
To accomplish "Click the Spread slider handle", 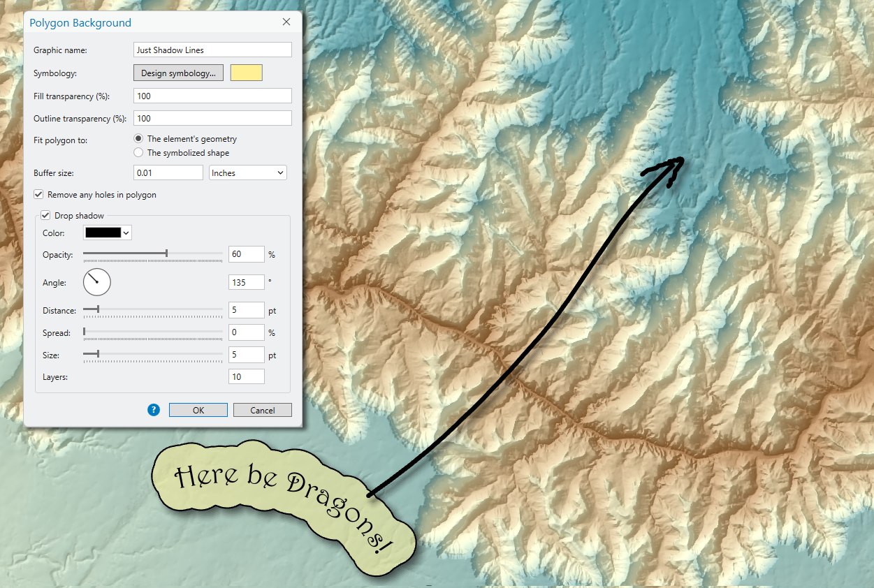I will pos(85,332).
